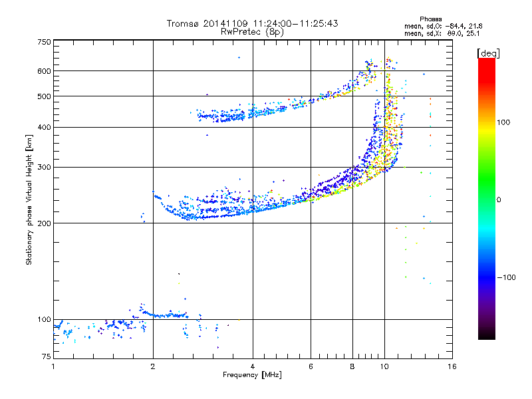532x399 pixels.
Task: Click the plot title 'Tromsø 20141109 11:24:00-11:25:43'
Action: click(x=252, y=23)
